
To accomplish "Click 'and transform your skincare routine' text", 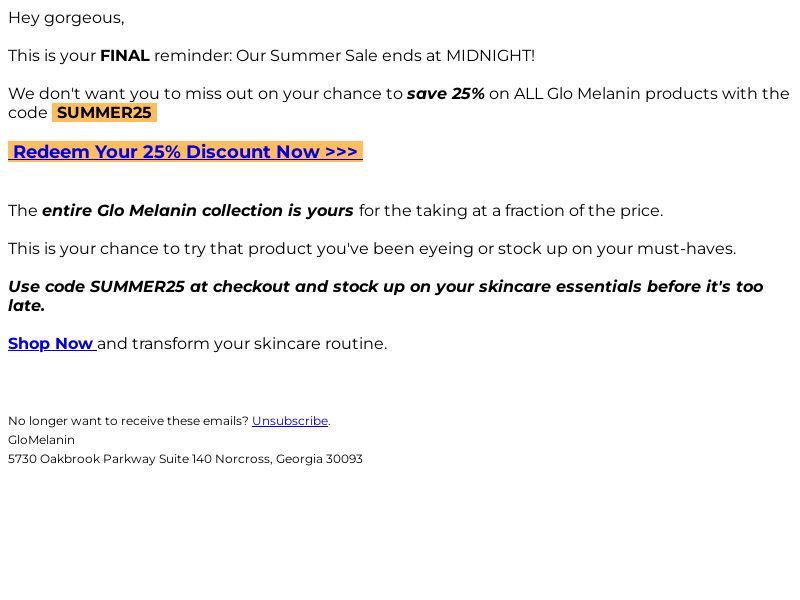I will coord(242,344).
